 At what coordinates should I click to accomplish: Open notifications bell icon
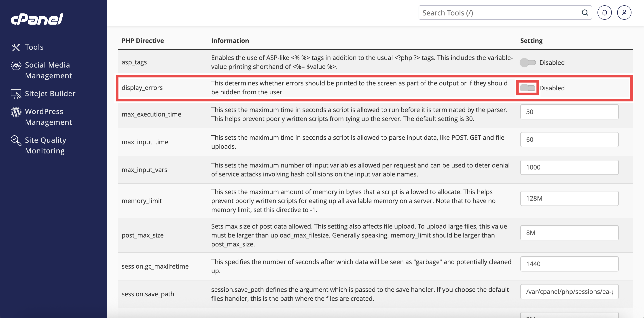pyautogui.click(x=604, y=13)
